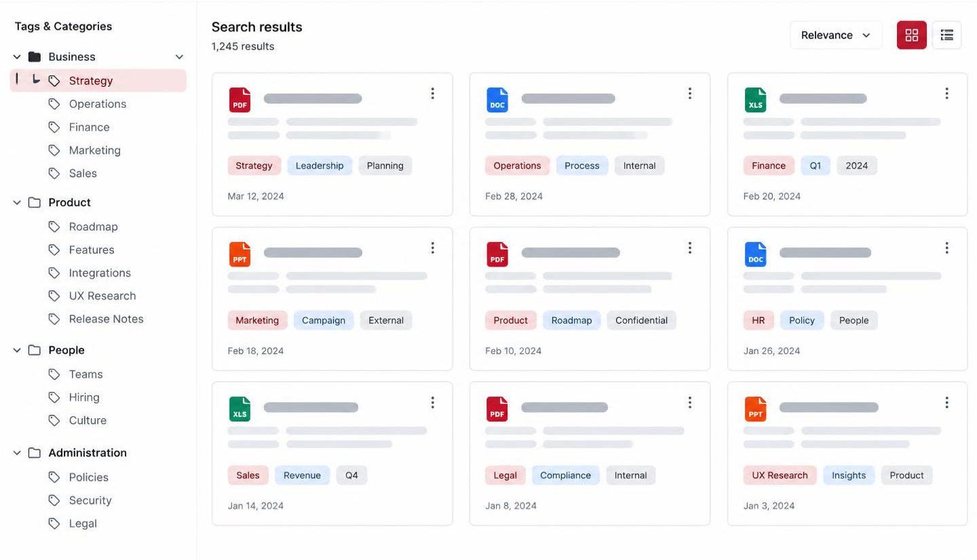Click the Insights tag chip
Viewport: 977px width, 560px height.
(x=849, y=475)
